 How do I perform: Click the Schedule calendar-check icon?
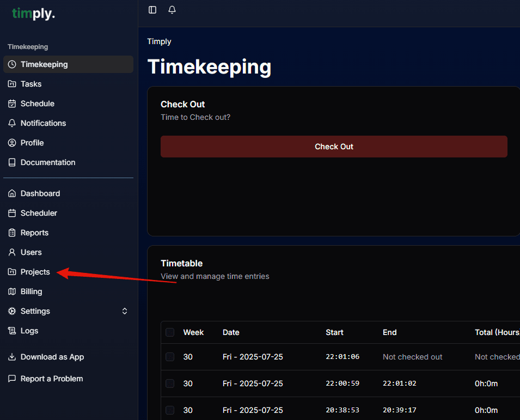click(12, 104)
